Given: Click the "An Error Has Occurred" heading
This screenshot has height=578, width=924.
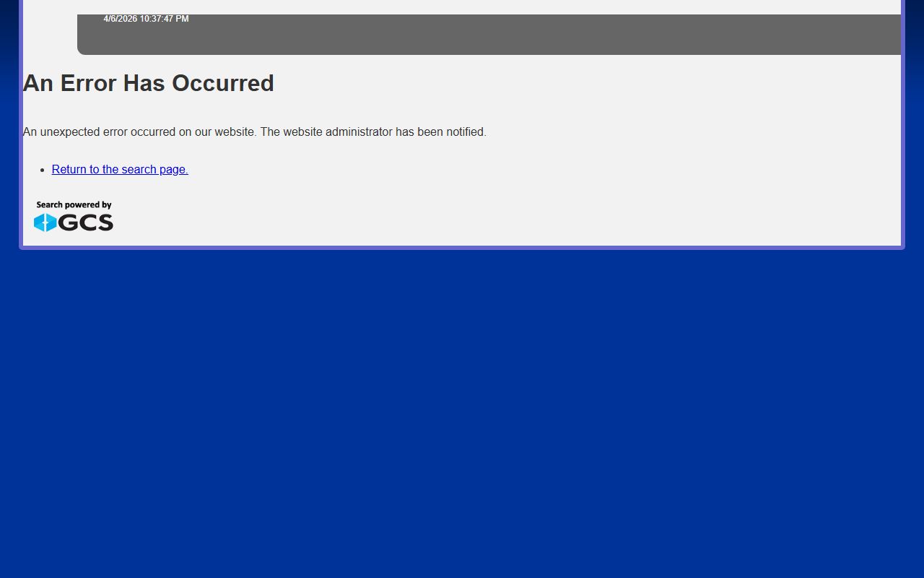Looking at the screenshot, I should coord(148,83).
